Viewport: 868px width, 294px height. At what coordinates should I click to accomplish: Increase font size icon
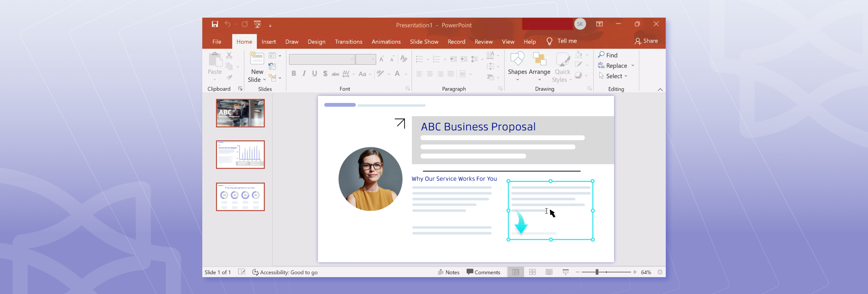coord(382,59)
